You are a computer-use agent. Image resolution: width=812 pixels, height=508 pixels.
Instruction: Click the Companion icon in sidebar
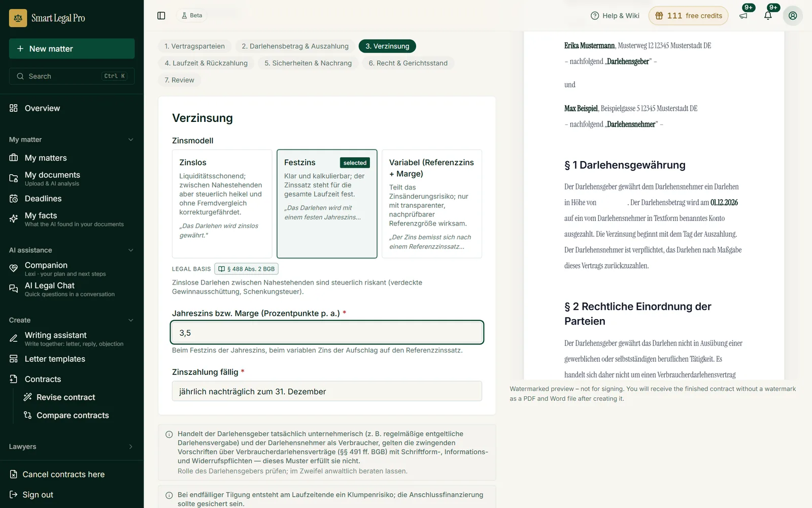point(14,268)
